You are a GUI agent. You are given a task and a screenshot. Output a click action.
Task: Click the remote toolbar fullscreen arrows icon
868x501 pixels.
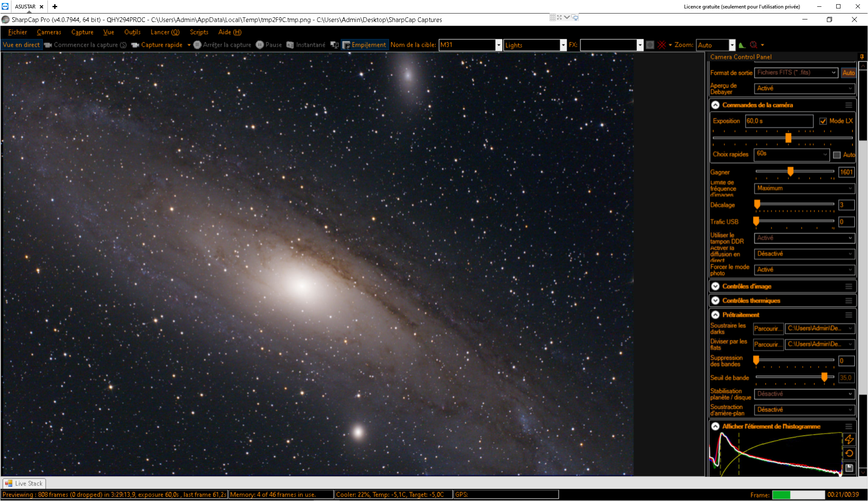(559, 17)
